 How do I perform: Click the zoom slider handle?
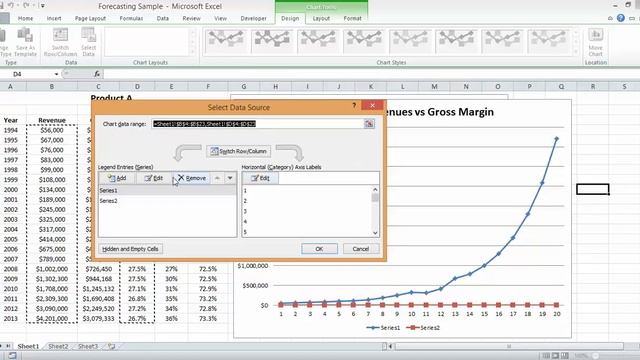click(596, 356)
